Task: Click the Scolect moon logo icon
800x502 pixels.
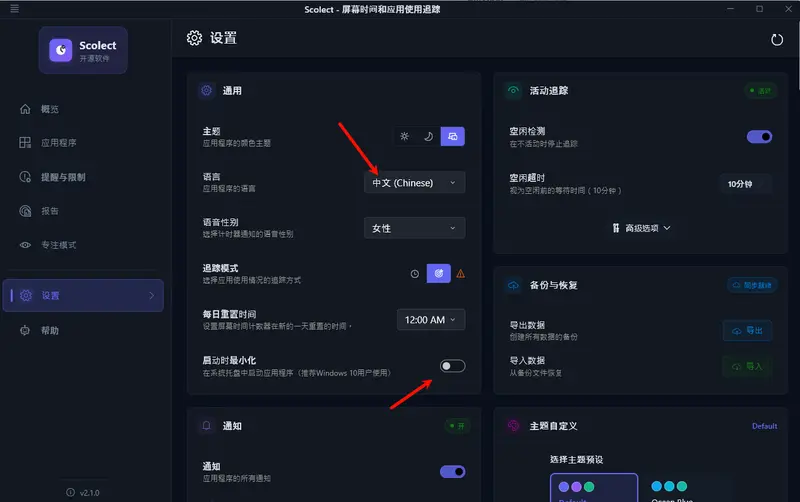Action: [x=60, y=50]
